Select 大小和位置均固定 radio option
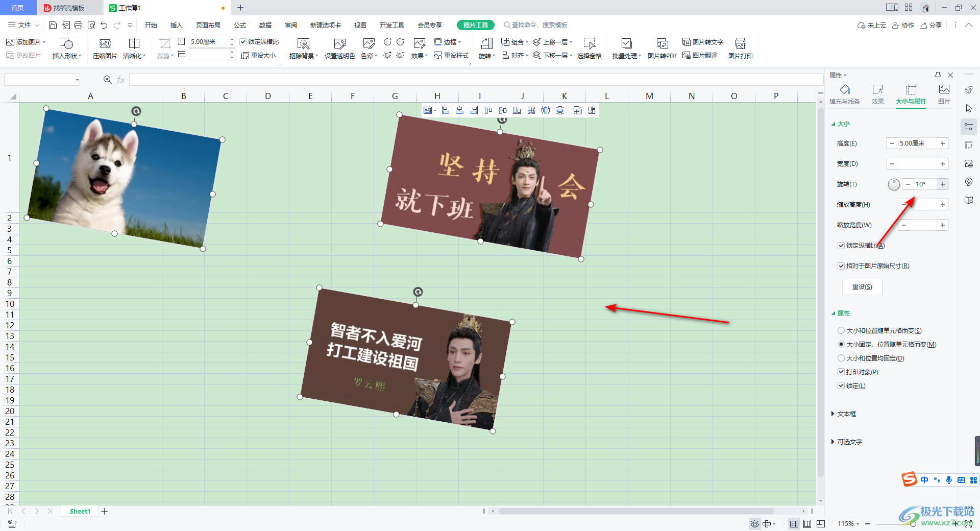The width and height of the screenshot is (980, 531). pos(841,358)
